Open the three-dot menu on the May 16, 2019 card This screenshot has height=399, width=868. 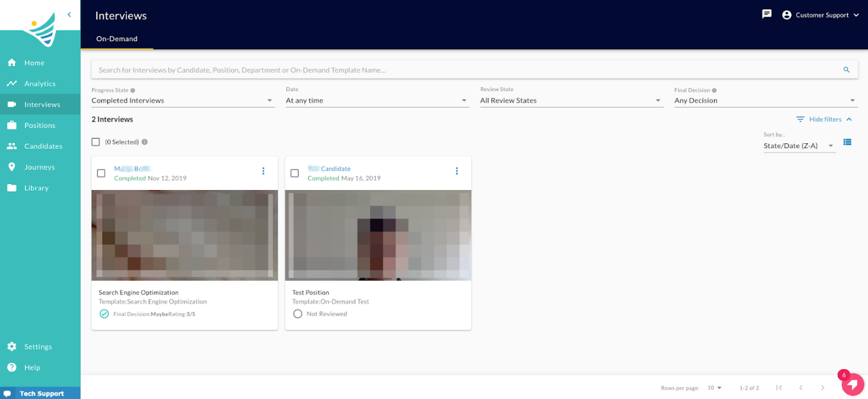point(457,171)
